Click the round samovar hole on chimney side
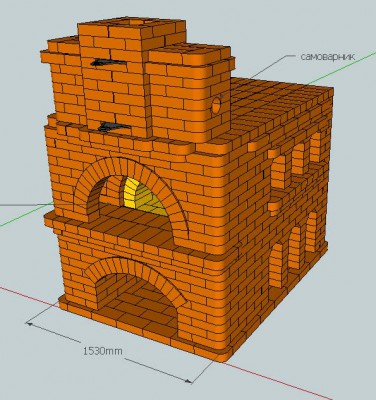The image size is (376, 400). tap(216, 105)
